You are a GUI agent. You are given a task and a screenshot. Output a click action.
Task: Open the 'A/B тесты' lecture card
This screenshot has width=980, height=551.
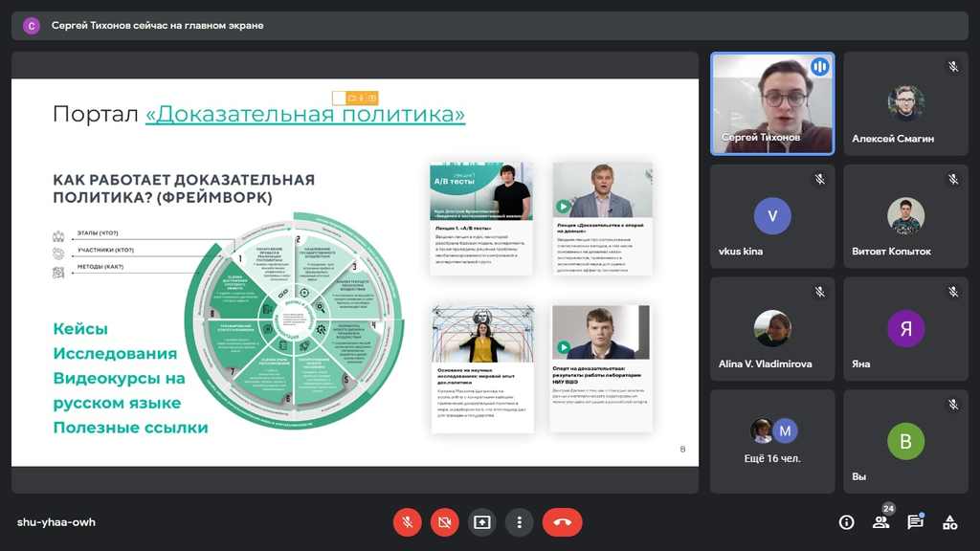tap(480, 219)
